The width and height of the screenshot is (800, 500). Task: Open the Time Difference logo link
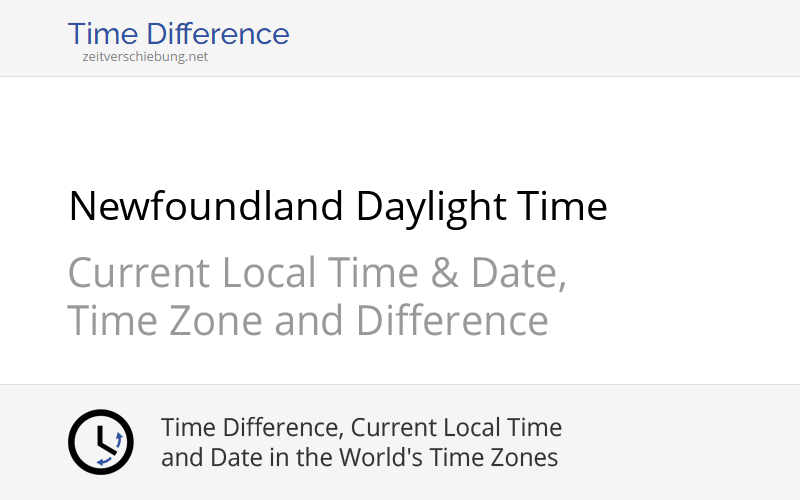coord(178,34)
